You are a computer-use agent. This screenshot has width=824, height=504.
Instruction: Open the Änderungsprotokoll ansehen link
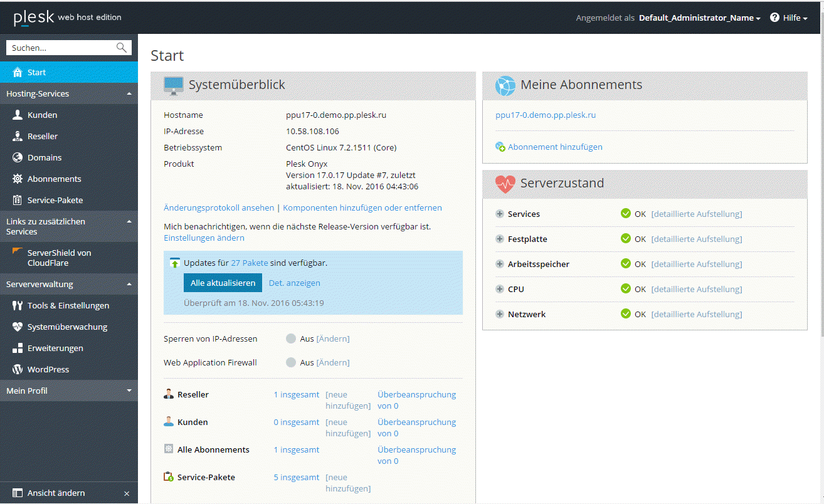tap(219, 207)
